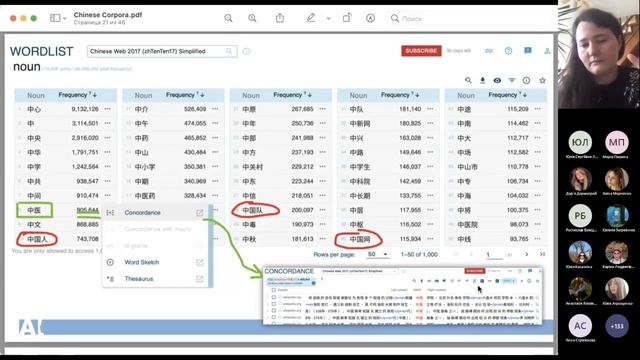Copy link with the chain icon
640x360 pixels.
tap(489, 51)
